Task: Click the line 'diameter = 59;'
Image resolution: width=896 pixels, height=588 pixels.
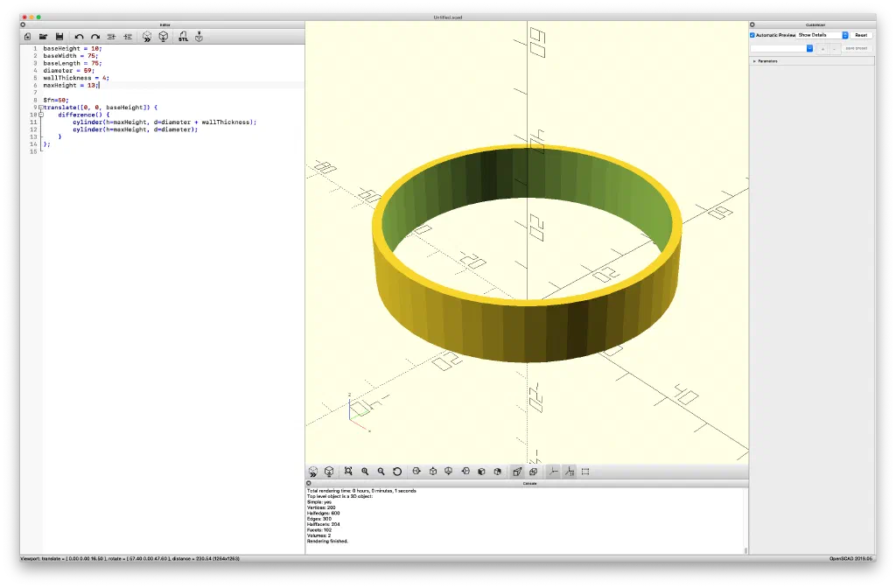Action: pos(68,71)
